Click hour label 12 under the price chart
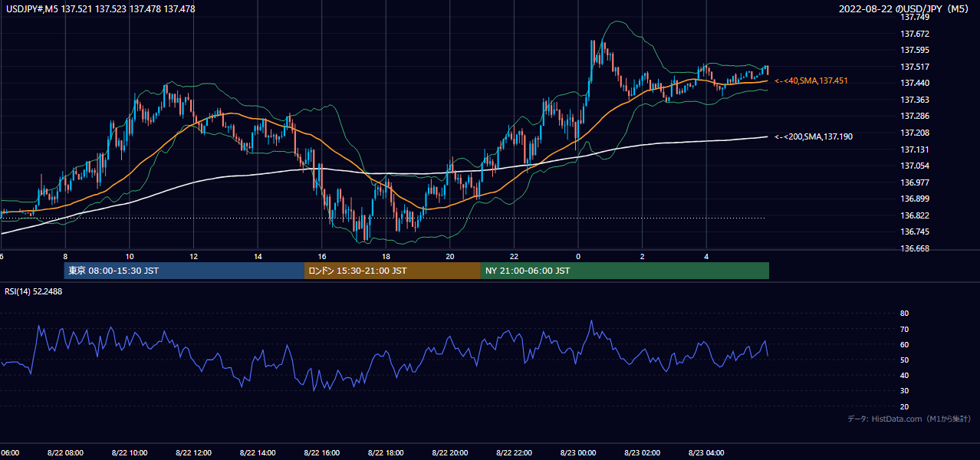Viewport: 980px width, 460px height. click(x=193, y=256)
